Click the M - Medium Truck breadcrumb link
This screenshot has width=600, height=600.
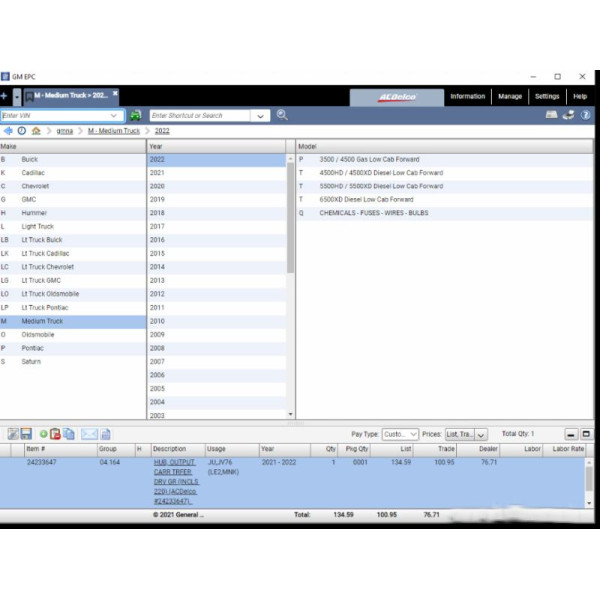113,131
